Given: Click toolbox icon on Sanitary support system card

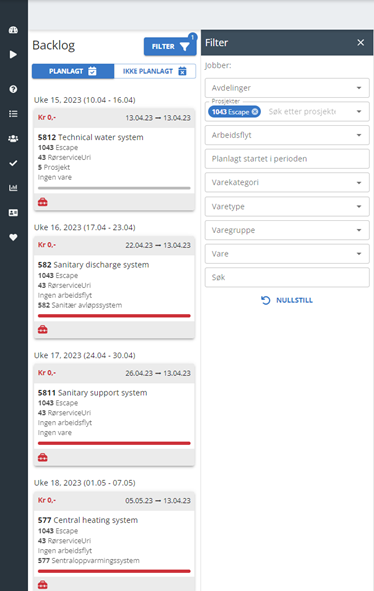Looking at the screenshot, I should [x=43, y=457].
